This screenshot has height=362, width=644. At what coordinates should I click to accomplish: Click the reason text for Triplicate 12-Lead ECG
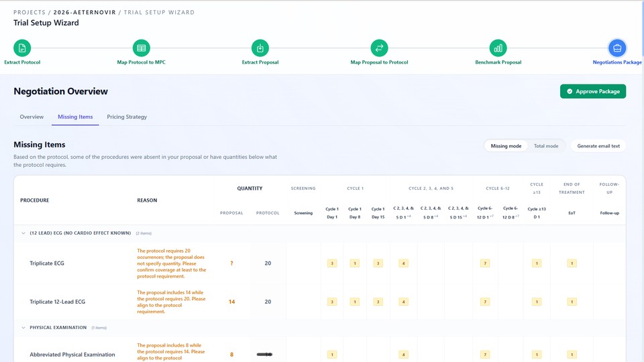pyautogui.click(x=171, y=302)
